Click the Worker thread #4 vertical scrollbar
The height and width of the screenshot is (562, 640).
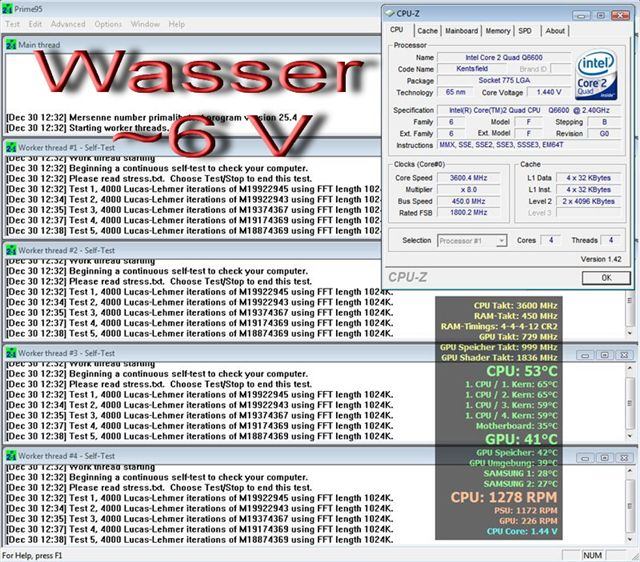(x=629, y=505)
